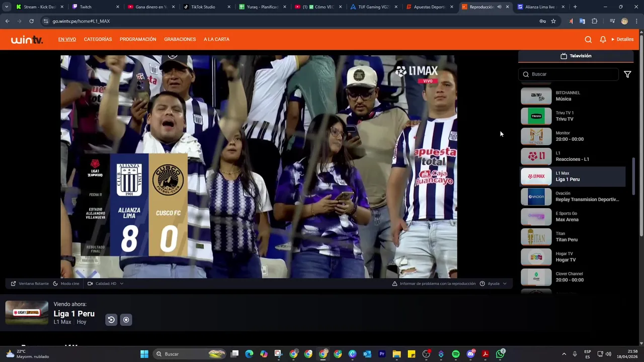Bookmark this page with the star icon
The width and height of the screenshot is (644, 362).
[553, 21]
